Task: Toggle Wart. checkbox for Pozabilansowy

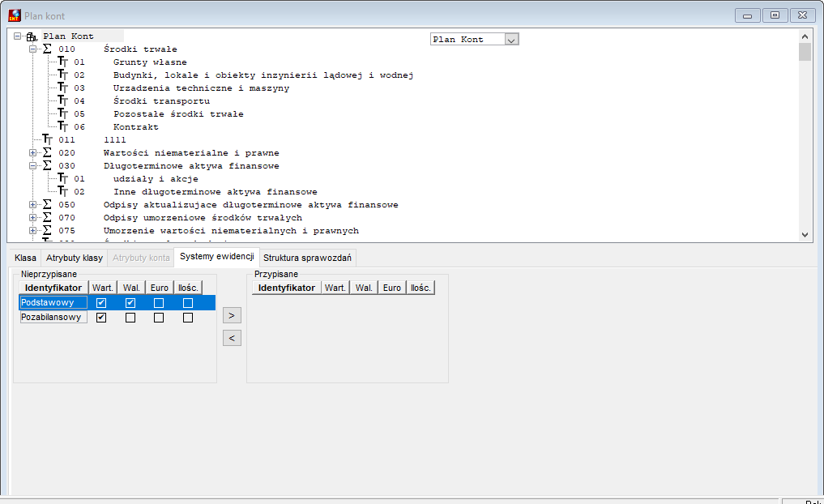Action: [x=101, y=318]
